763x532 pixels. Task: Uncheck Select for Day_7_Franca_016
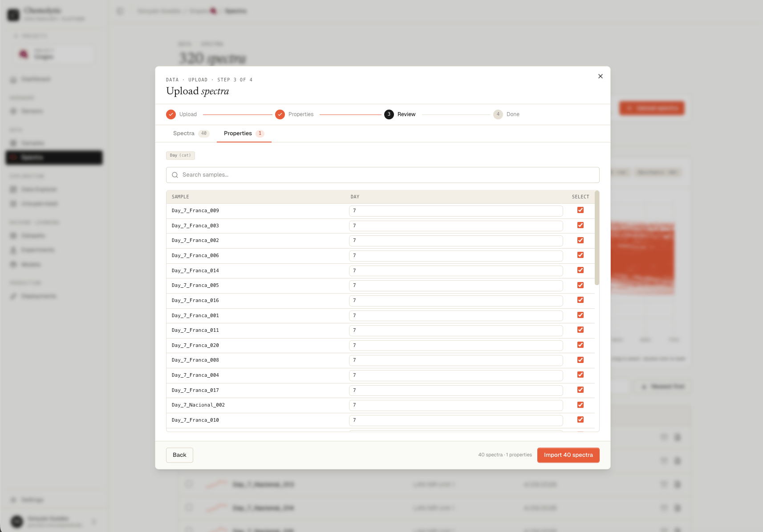(580, 300)
